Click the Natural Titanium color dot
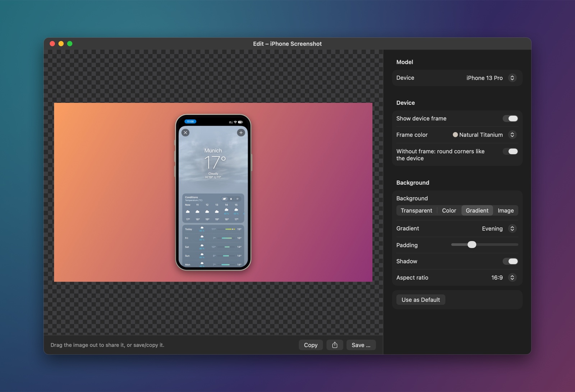 point(455,135)
